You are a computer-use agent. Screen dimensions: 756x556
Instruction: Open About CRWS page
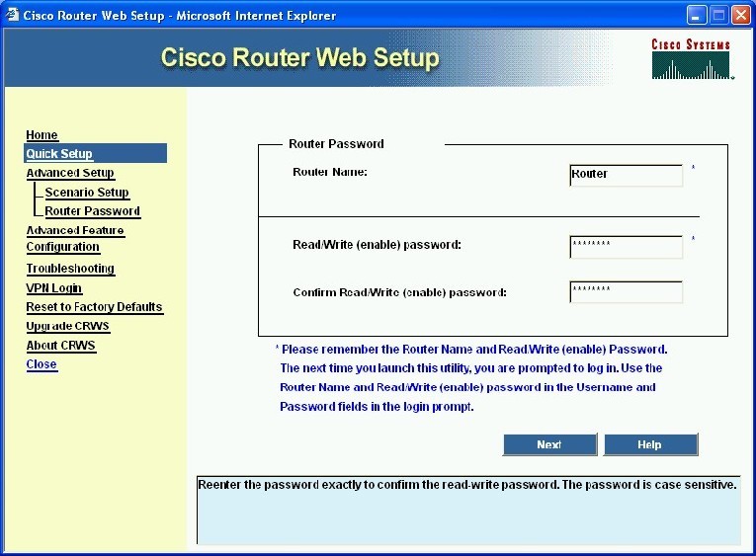coord(60,346)
